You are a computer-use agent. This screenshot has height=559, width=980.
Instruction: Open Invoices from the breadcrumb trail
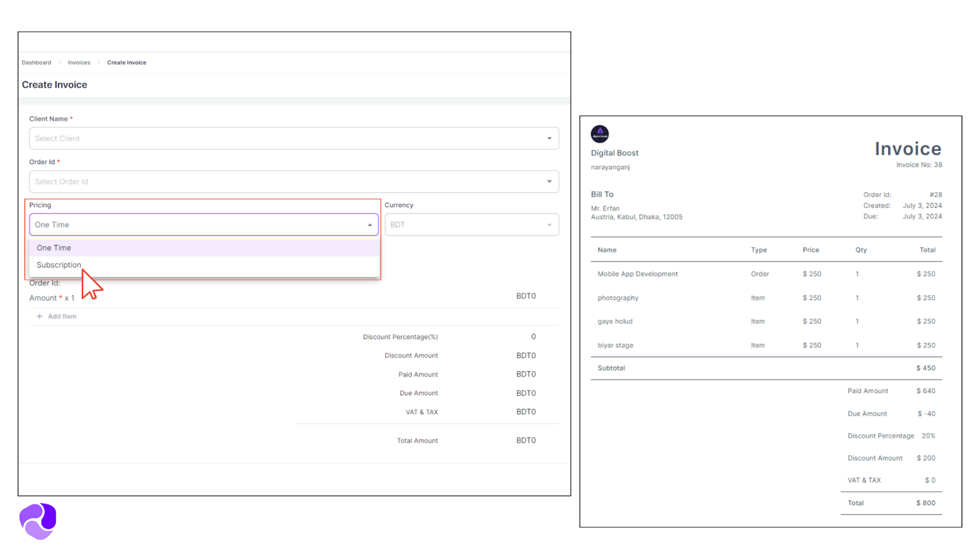coord(78,62)
